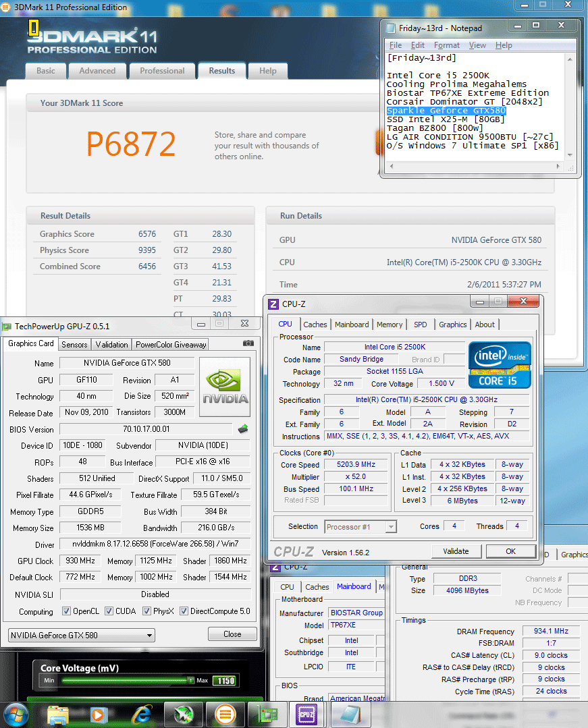Click the BIOS Version 70.10.17.00.01 field
588x728 pixels.
146,429
